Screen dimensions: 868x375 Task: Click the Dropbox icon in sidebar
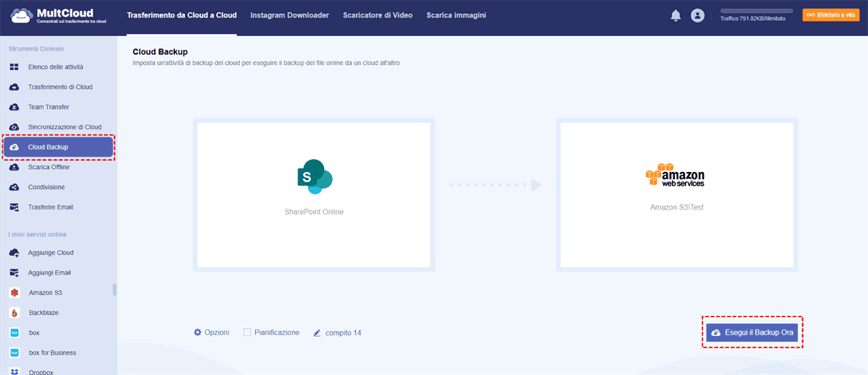click(14, 372)
